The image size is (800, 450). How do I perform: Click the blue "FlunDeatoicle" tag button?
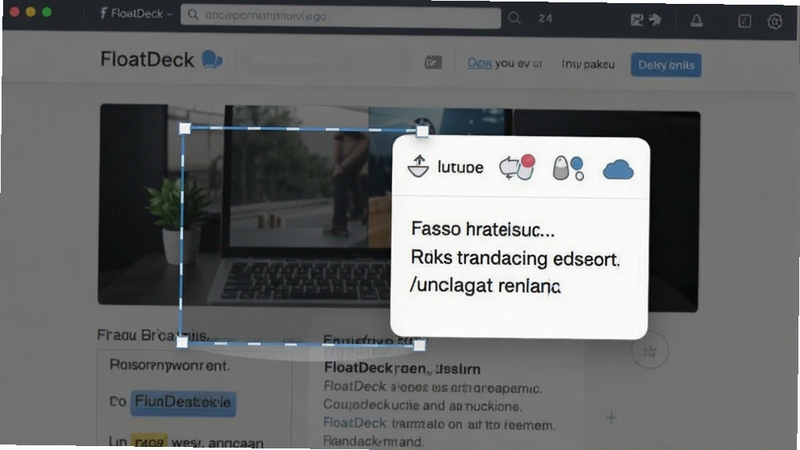click(183, 403)
